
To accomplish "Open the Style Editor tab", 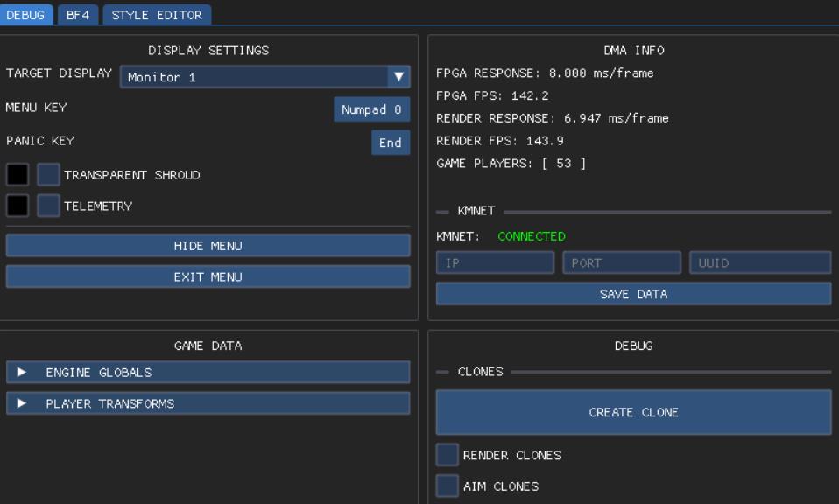I will (x=157, y=15).
